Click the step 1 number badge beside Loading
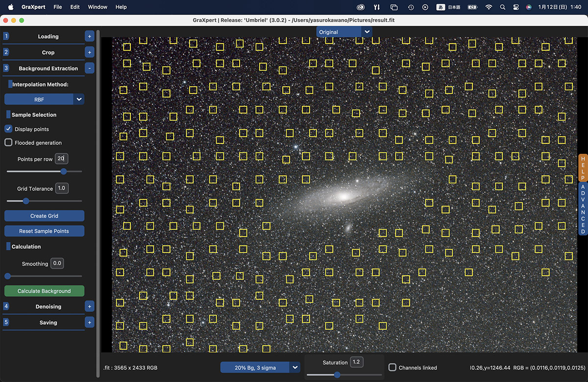This screenshot has width=588, height=382. point(6,36)
